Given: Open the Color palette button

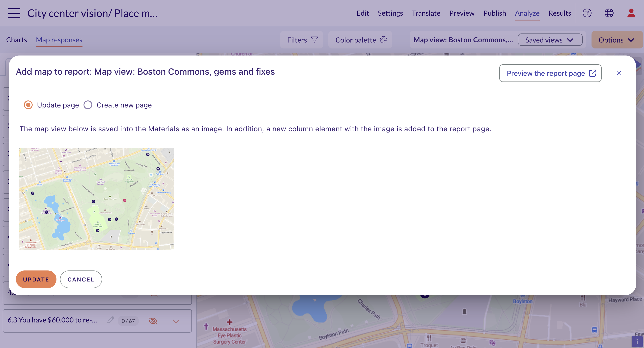Looking at the screenshot, I should (360, 40).
